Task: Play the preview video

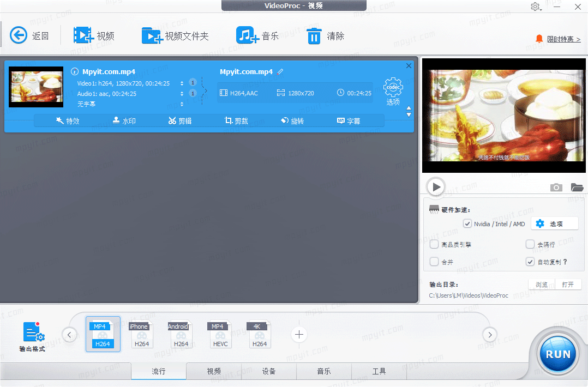Action: [x=436, y=186]
